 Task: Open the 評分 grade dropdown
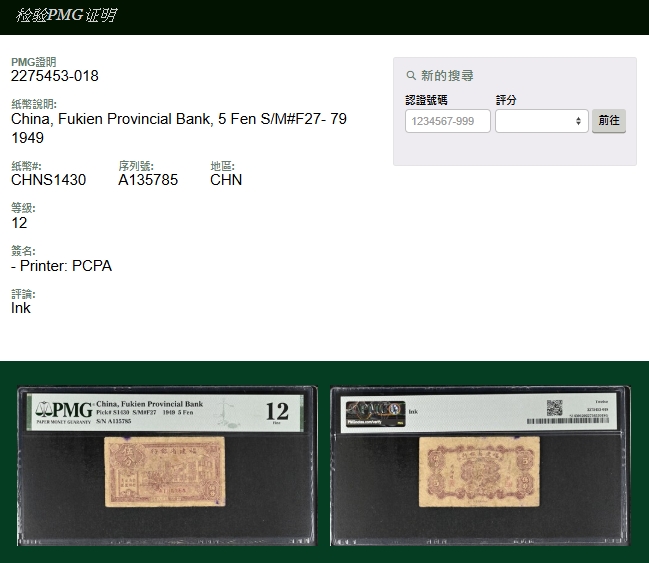[x=541, y=121]
